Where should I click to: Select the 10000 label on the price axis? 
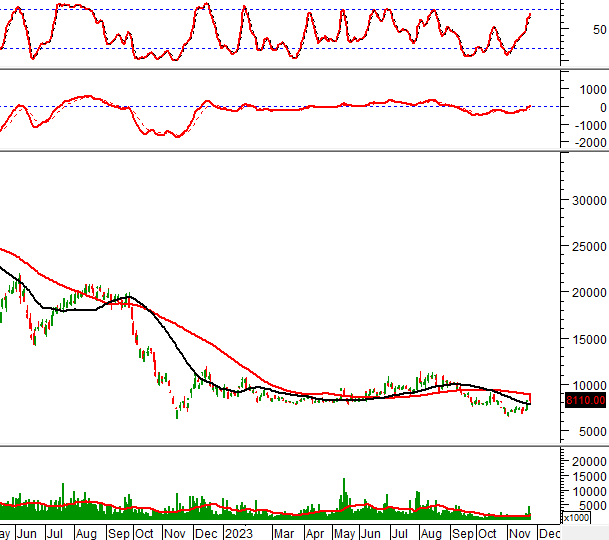pos(586,385)
